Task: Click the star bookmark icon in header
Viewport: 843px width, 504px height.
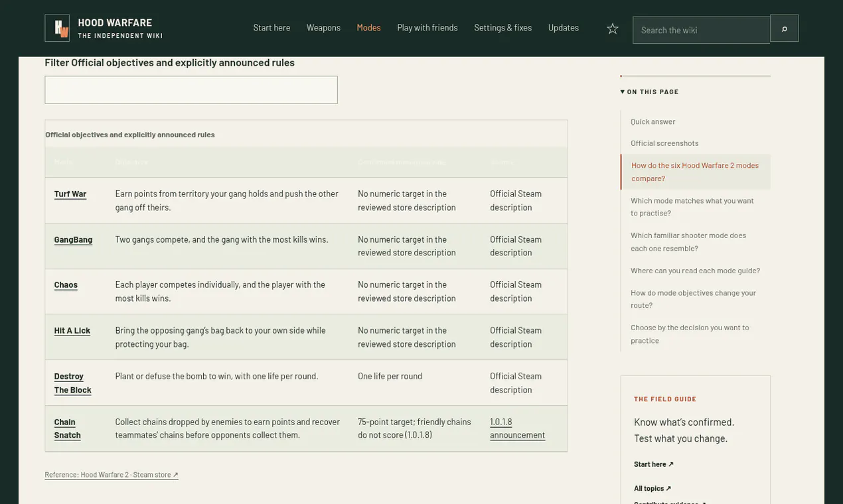Action: coord(613,28)
